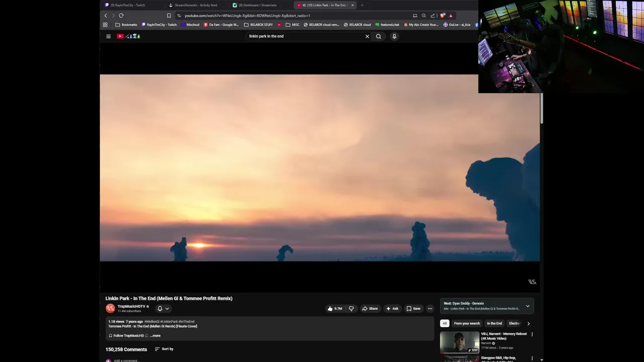Switch to Dashboard Streamlabs tab
Screen dimensions: 644x362
260,5
